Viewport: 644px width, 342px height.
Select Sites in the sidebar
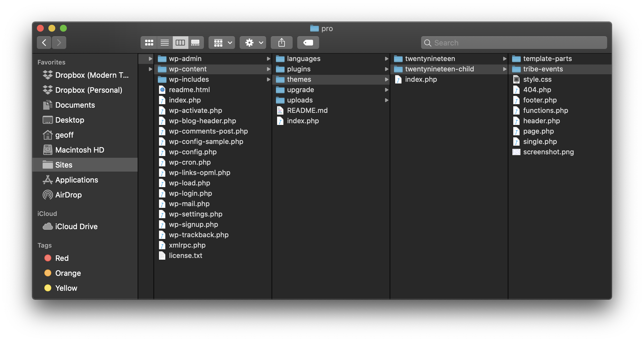[x=85, y=165]
